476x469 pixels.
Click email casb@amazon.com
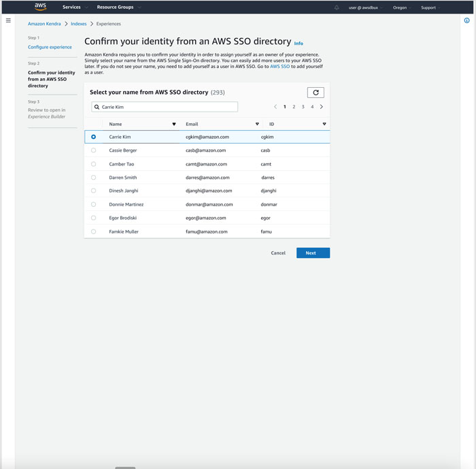pyautogui.click(x=206, y=150)
